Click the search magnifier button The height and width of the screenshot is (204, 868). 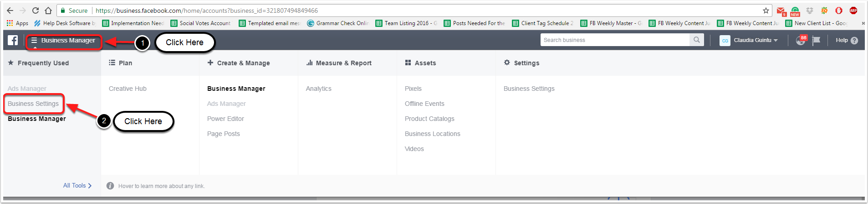click(697, 40)
